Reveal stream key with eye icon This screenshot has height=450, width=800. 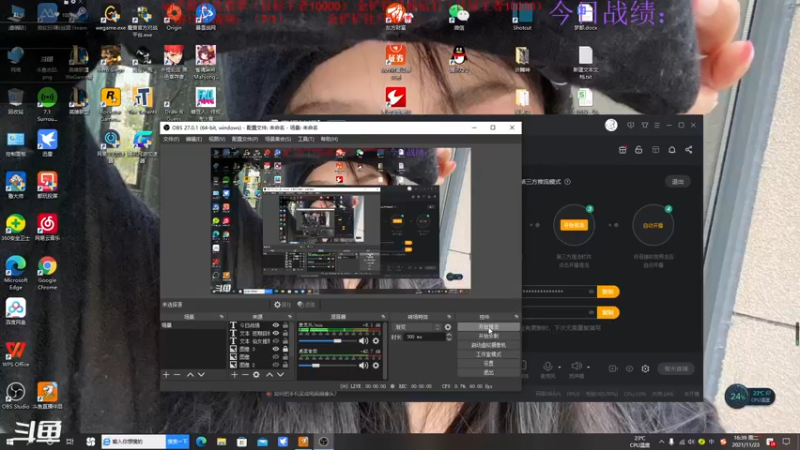[591, 312]
